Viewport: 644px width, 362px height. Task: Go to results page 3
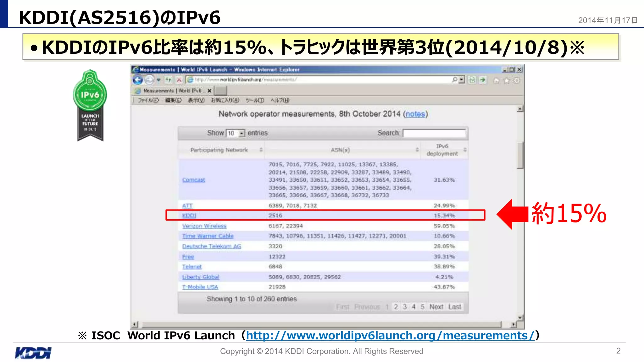pyautogui.click(x=405, y=307)
